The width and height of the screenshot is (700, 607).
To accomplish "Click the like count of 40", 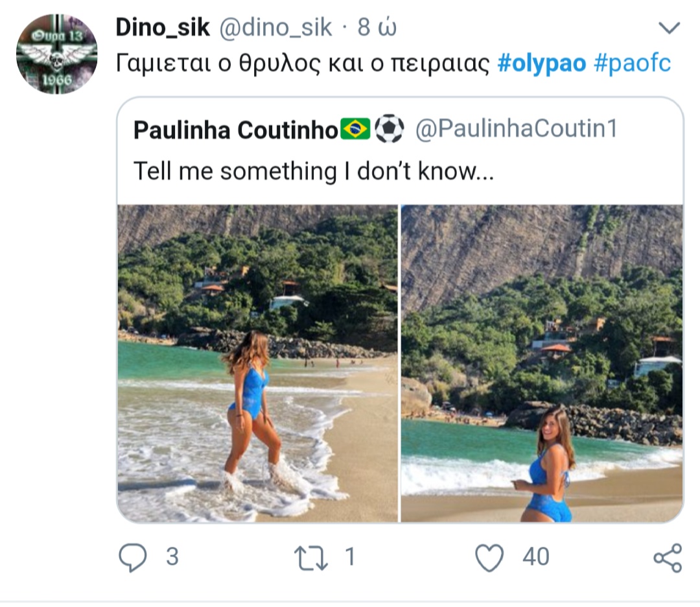I will (535, 558).
